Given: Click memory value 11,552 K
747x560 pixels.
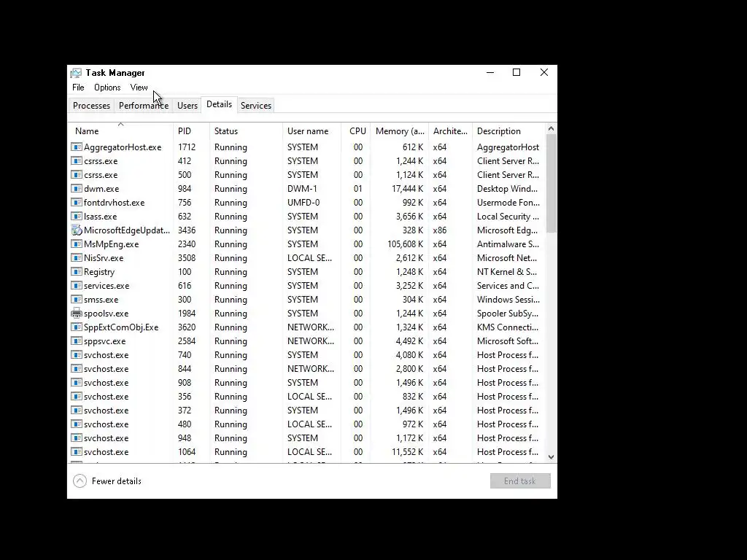Looking at the screenshot, I should (407, 452).
